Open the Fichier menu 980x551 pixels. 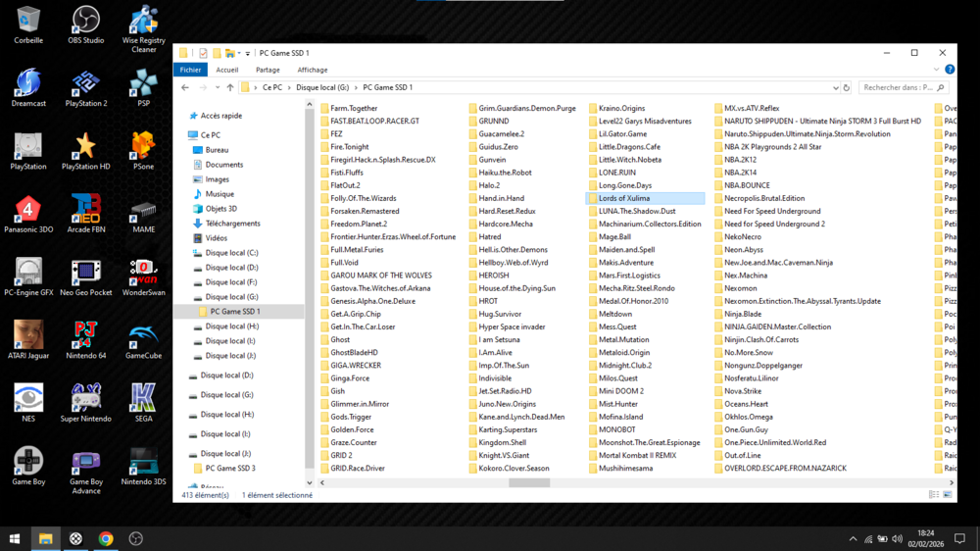[190, 70]
